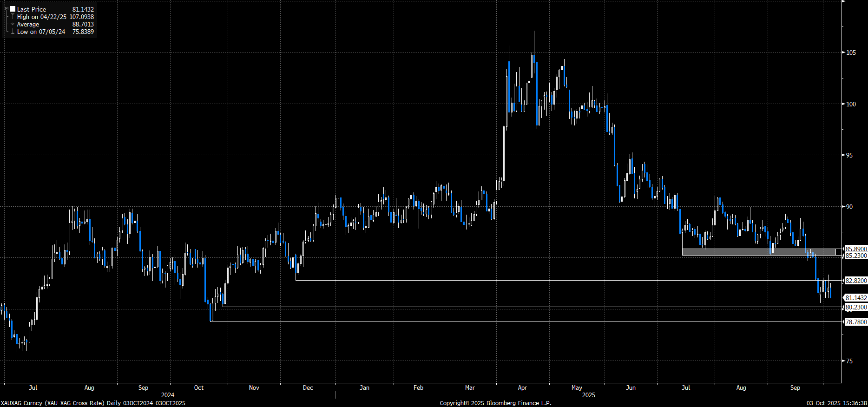Click the 105 tick on price axis
The height and width of the screenshot is (407, 868).
(851, 53)
